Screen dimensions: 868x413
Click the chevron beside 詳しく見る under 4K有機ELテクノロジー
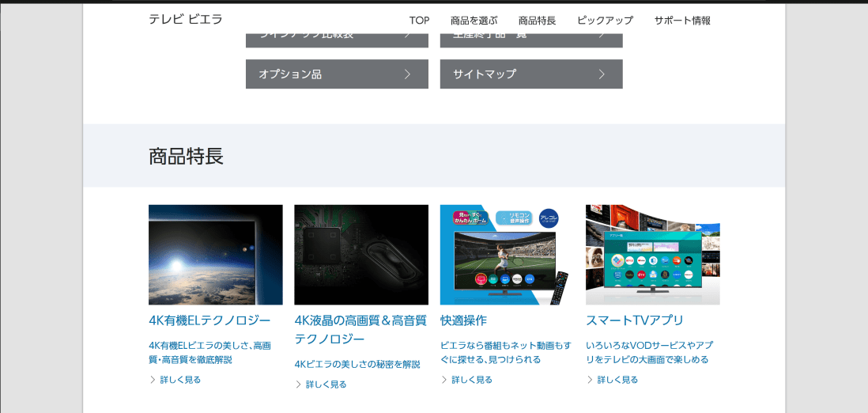point(153,380)
